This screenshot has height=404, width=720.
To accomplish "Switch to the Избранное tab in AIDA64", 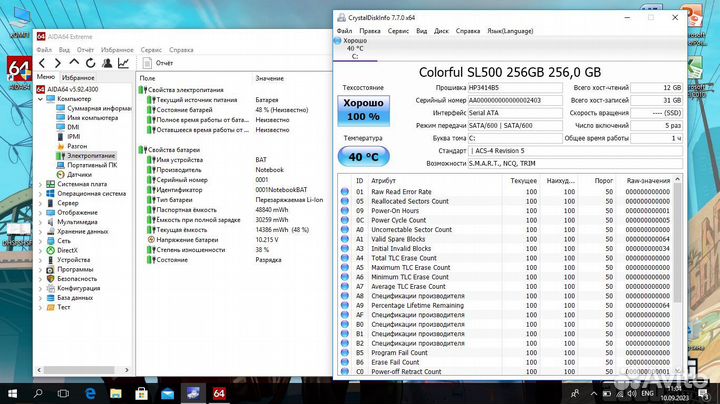I will pos(78,78).
